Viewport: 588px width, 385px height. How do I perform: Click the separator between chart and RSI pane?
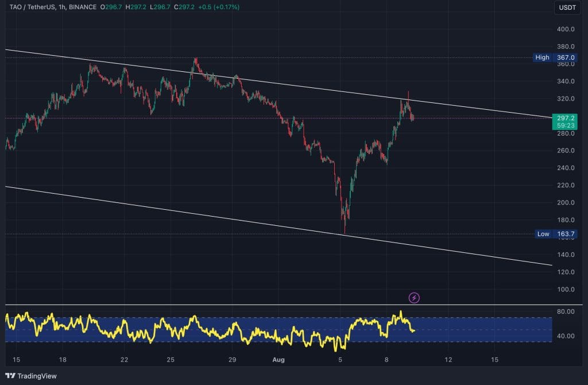click(287, 305)
